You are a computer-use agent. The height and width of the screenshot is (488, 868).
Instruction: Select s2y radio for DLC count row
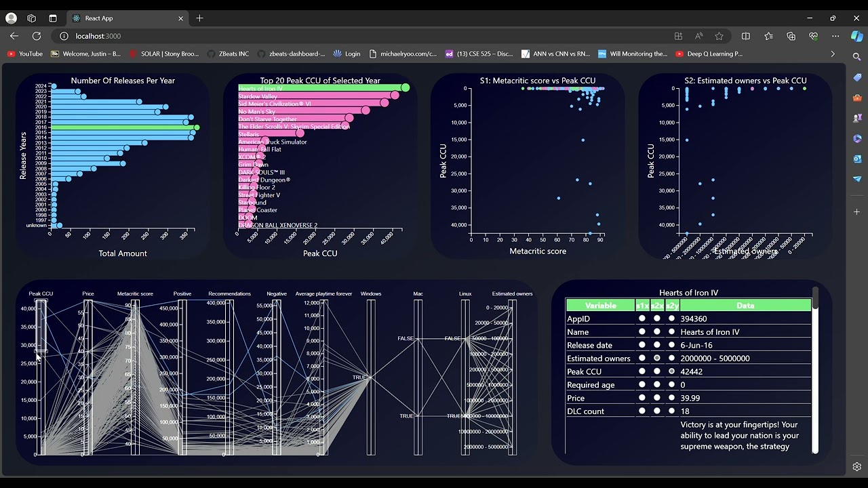(672, 411)
